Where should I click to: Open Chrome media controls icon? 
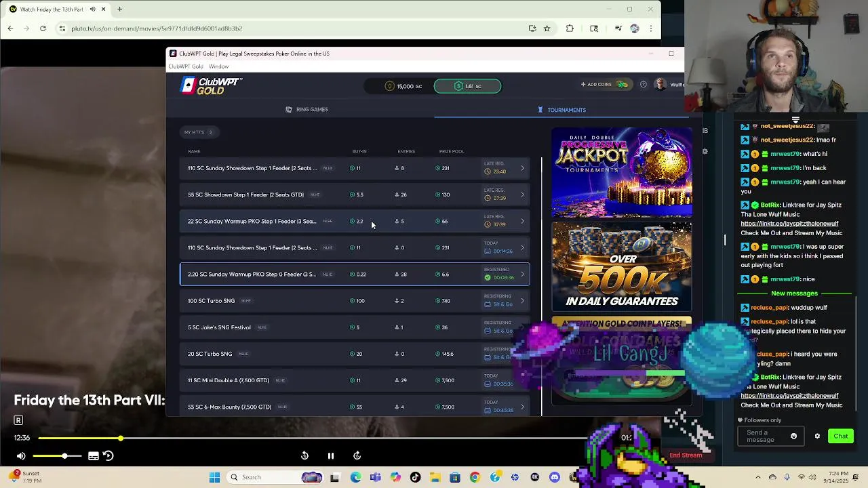tap(618, 28)
